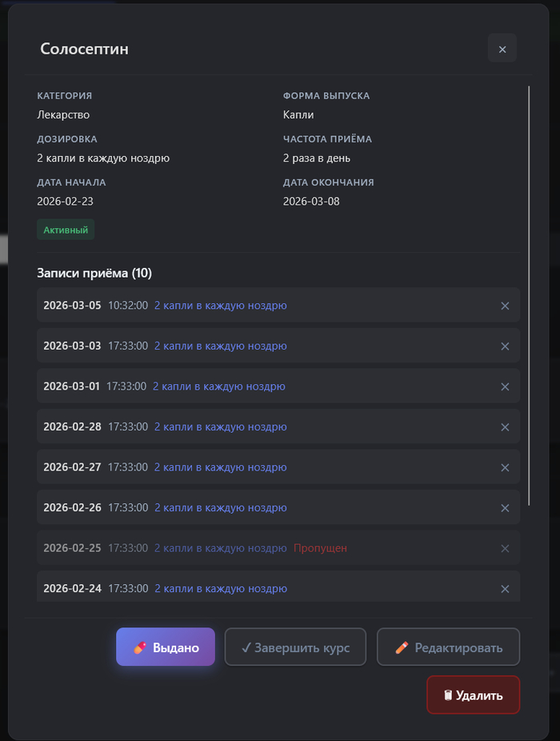Delete the 2026-03-05 intake record

click(505, 306)
